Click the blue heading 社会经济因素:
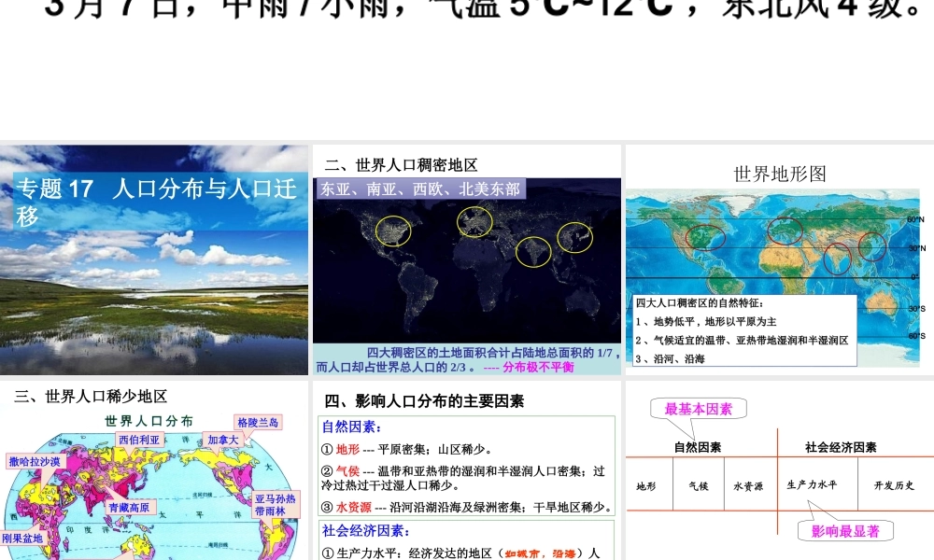 (x=366, y=530)
